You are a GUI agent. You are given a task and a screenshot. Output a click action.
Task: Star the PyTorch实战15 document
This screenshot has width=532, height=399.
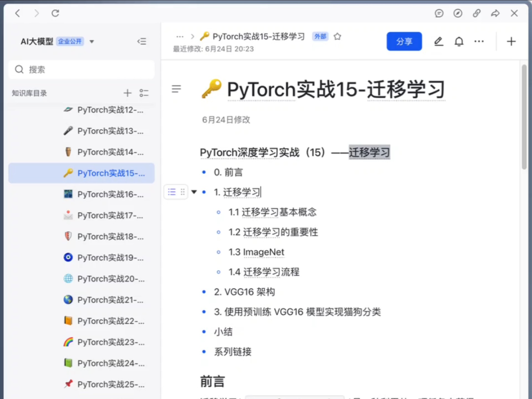pyautogui.click(x=337, y=37)
